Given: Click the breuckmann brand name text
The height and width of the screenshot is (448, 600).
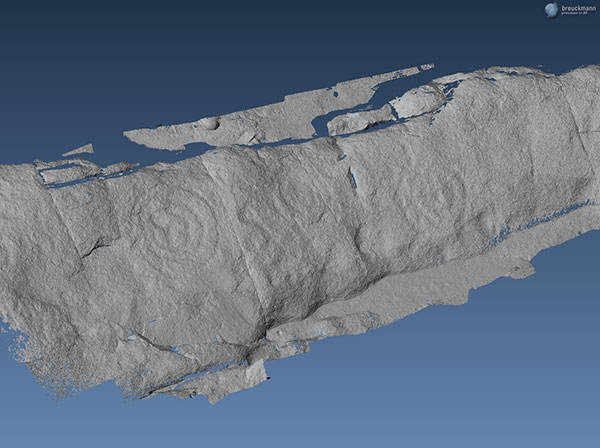Looking at the screenshot, I should [x=576, y=7].
